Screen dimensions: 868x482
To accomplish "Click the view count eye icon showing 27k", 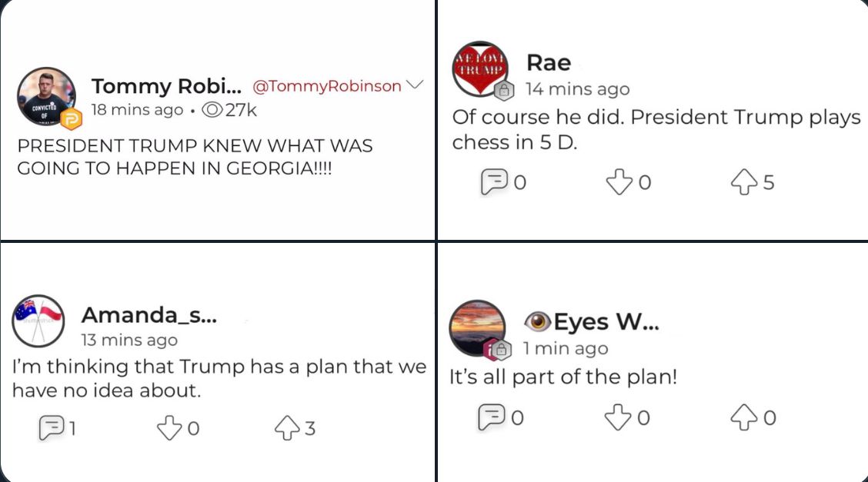I will (211, 110).
